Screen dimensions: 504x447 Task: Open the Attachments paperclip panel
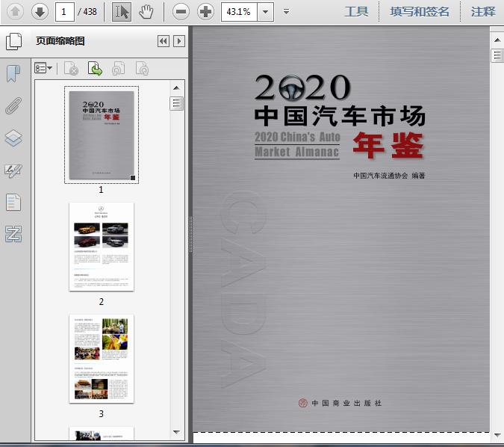(13, 105)
